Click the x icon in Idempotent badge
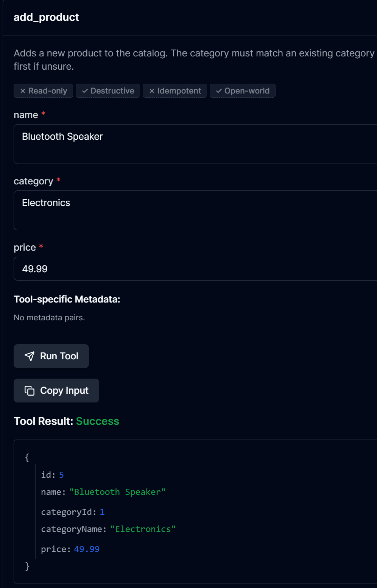Screen dimensions: 377x588 pyautogui.click(x=152, y=91)
